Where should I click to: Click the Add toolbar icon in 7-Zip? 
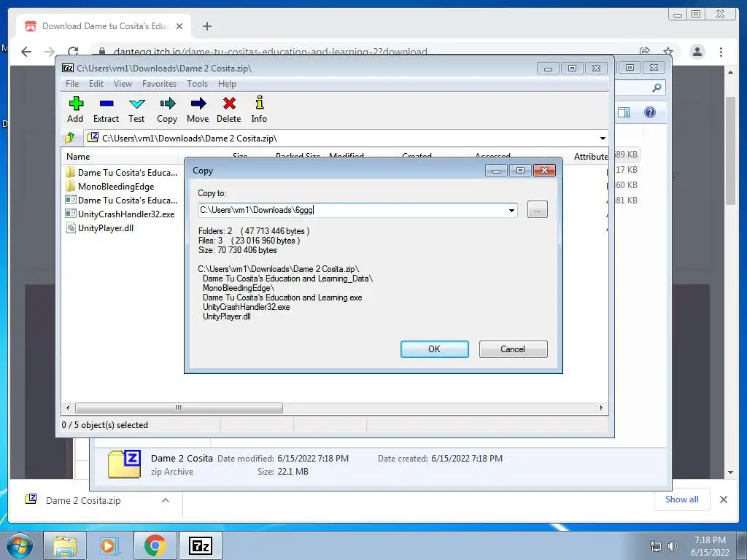(75, 109)
